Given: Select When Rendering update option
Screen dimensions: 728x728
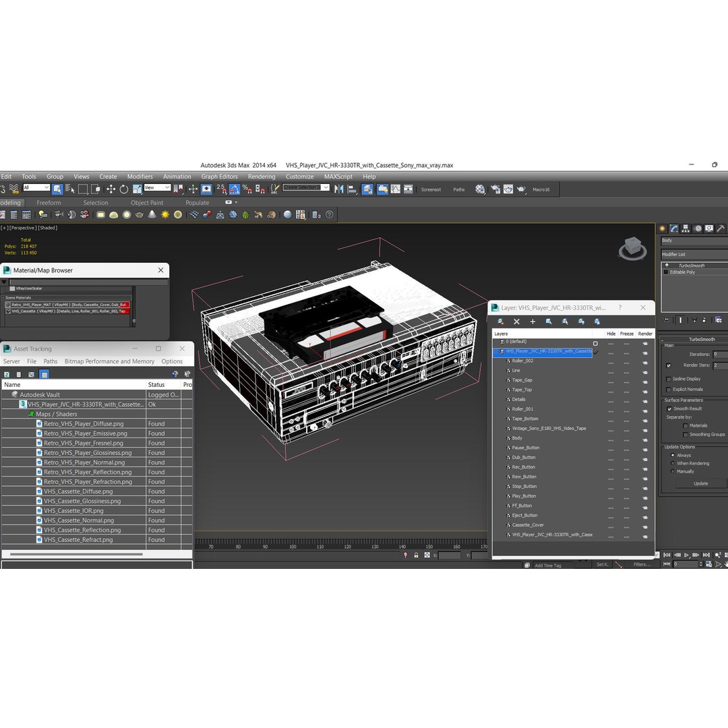Looking at the screenshot, I should pos(672,463).
